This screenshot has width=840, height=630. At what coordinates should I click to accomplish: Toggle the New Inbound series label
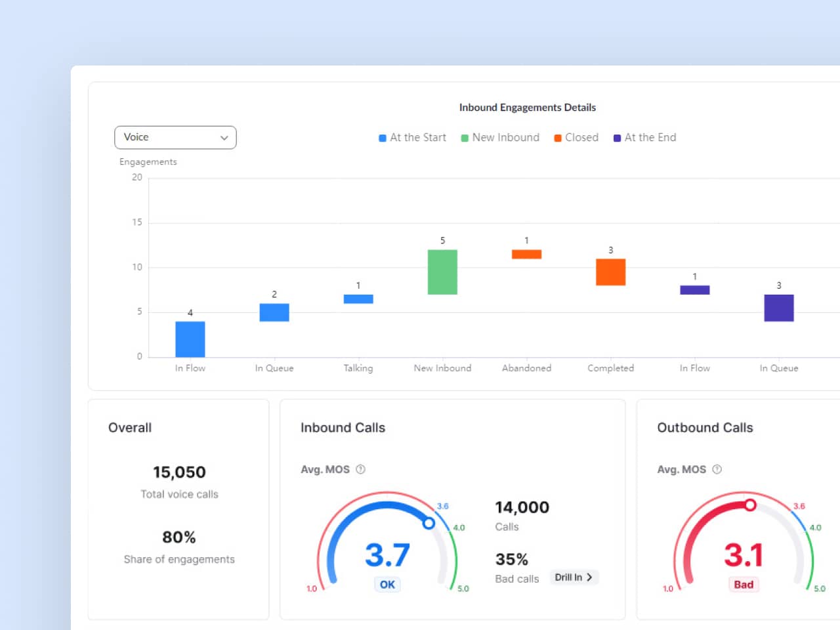tap(505, 137)
